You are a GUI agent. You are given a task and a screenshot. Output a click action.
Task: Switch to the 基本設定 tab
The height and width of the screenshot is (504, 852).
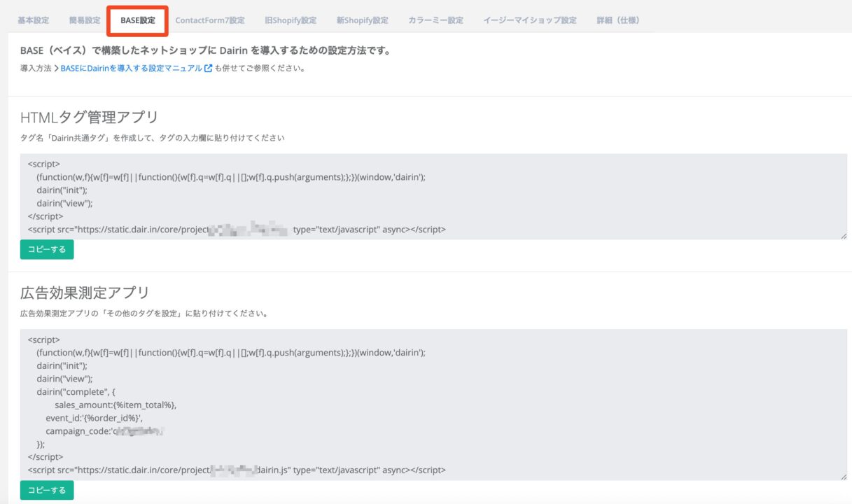(x=33, y=20)
